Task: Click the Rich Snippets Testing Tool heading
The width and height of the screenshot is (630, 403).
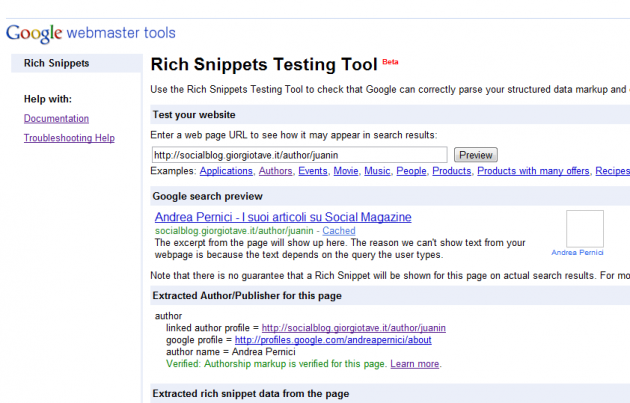Action: pos(264,64)
